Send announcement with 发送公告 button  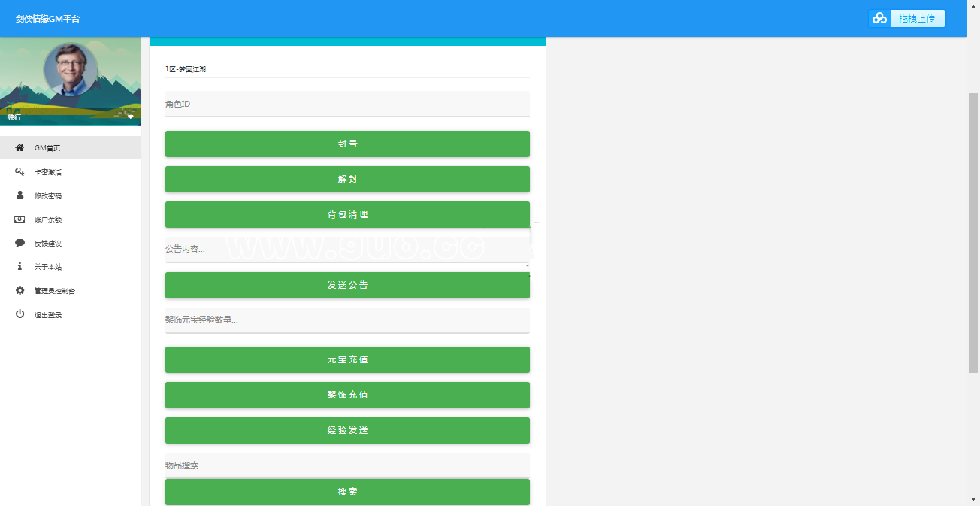(347, 285)
